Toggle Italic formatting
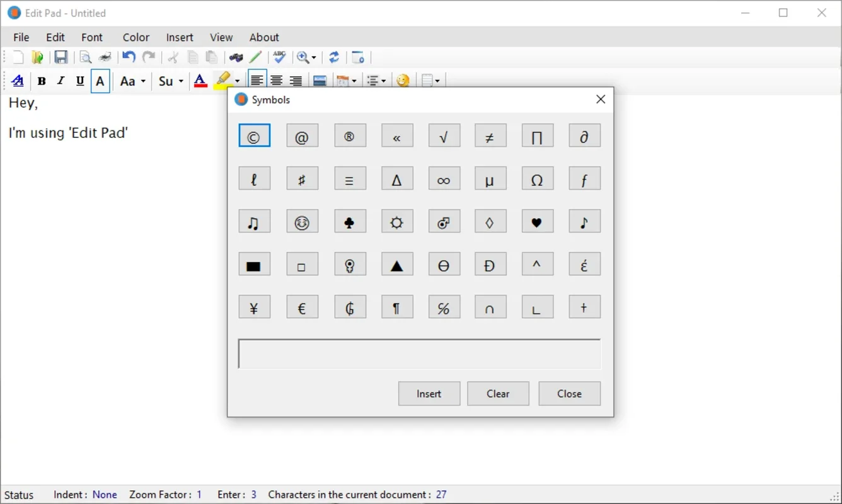Image resolution: width=842 pixels, height=504 pixels. pos(61,81)
